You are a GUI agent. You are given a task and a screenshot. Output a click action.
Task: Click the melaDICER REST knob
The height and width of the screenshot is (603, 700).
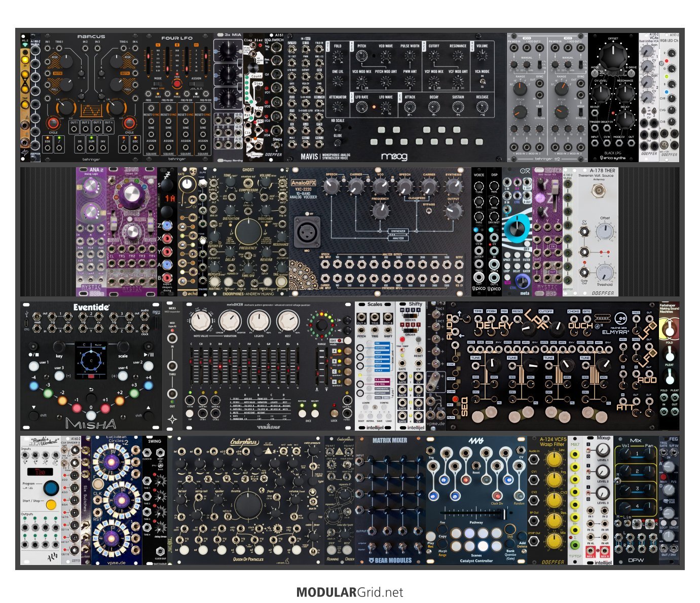click(288, 321)
